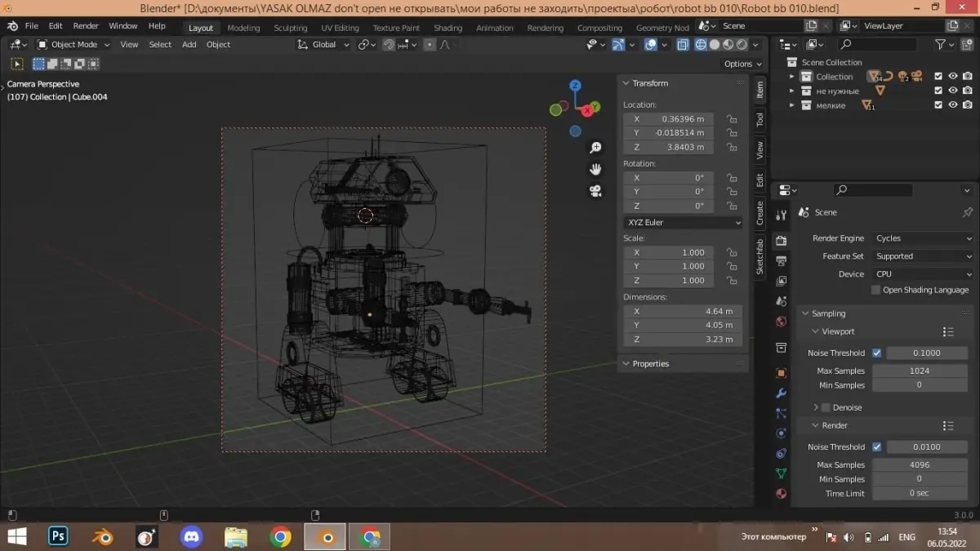Enable Open Shading Language checkbox
This screenshot has width=980, height=551.
coord(876,290)
